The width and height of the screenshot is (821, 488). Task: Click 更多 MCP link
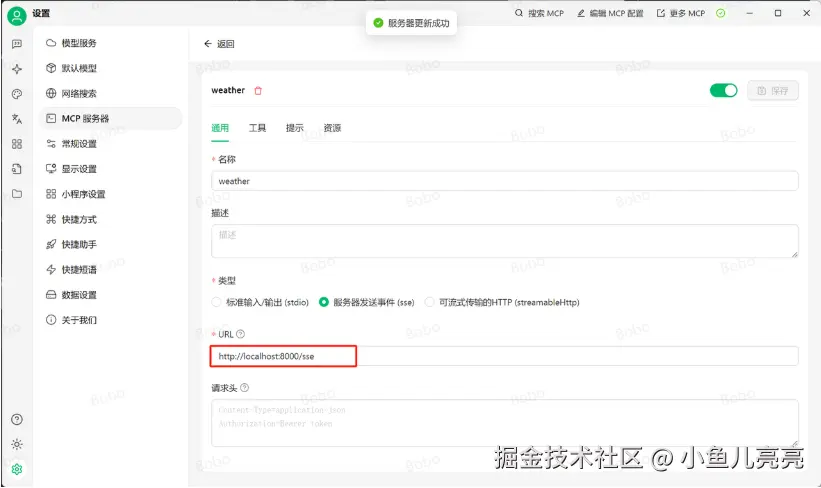click(681, 14)
